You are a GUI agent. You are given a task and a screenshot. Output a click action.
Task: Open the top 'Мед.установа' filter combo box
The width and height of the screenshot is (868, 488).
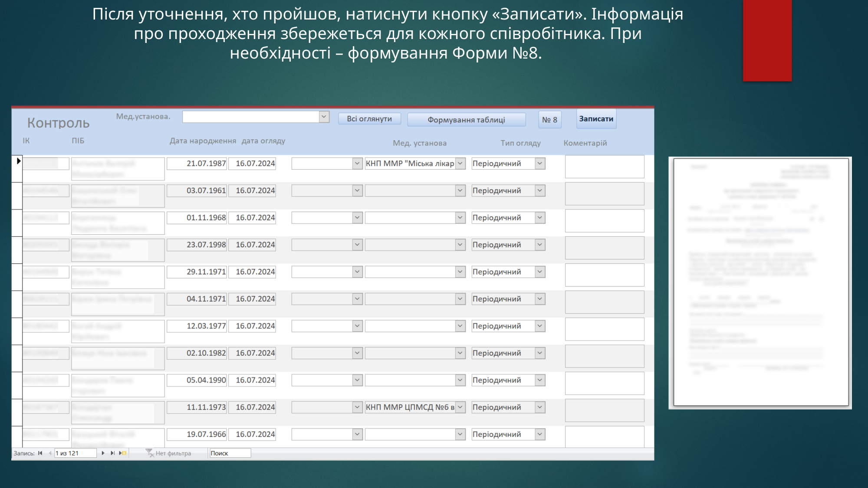[x=324, y=117]
